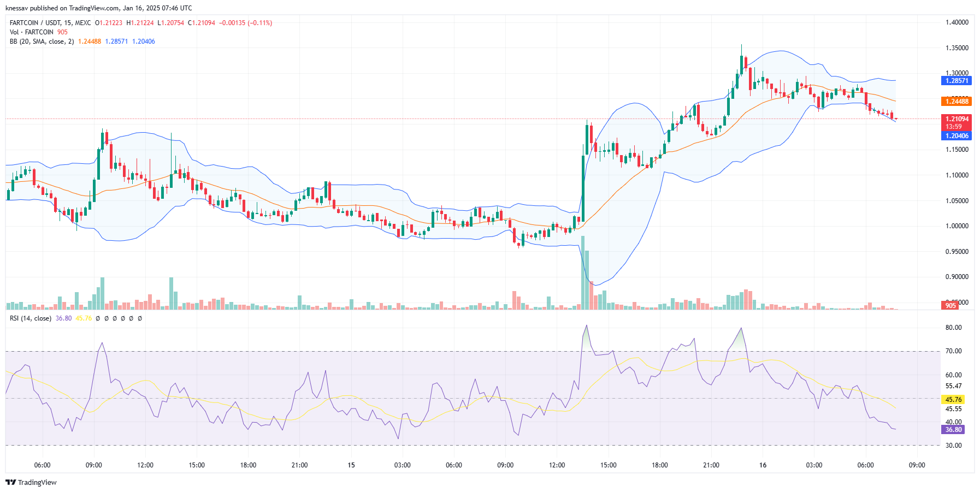Click the open value O1.21223
The width and height of the screenshot is (980, 492).
click(x=109, y=23)
